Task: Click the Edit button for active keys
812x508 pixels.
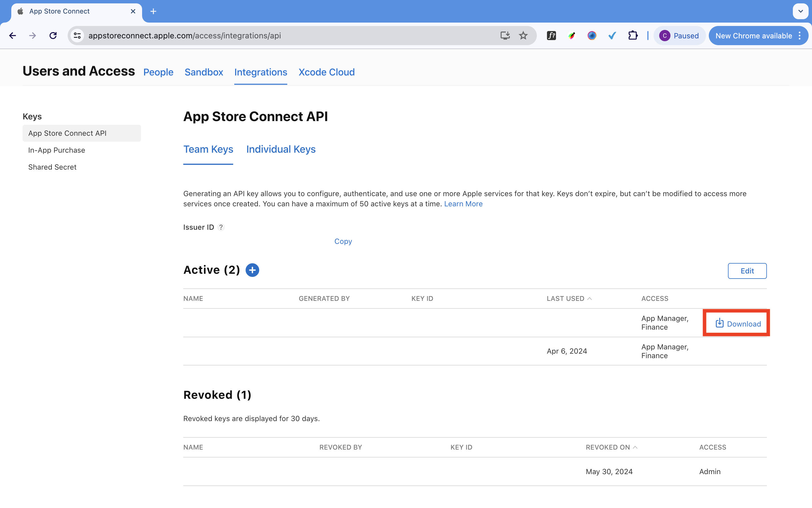Action: click(x=747, y=271)
